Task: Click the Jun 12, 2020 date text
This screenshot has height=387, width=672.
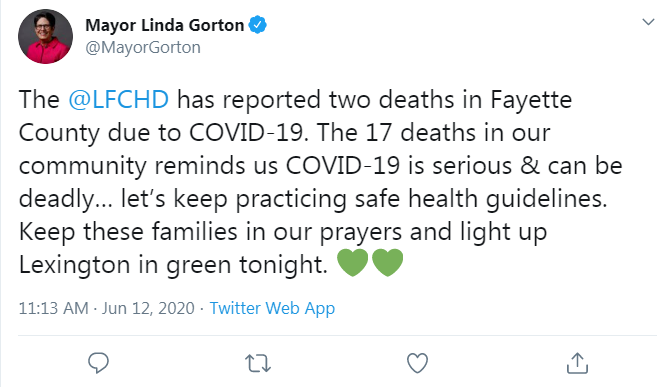Action: click(x=148, y=308)
